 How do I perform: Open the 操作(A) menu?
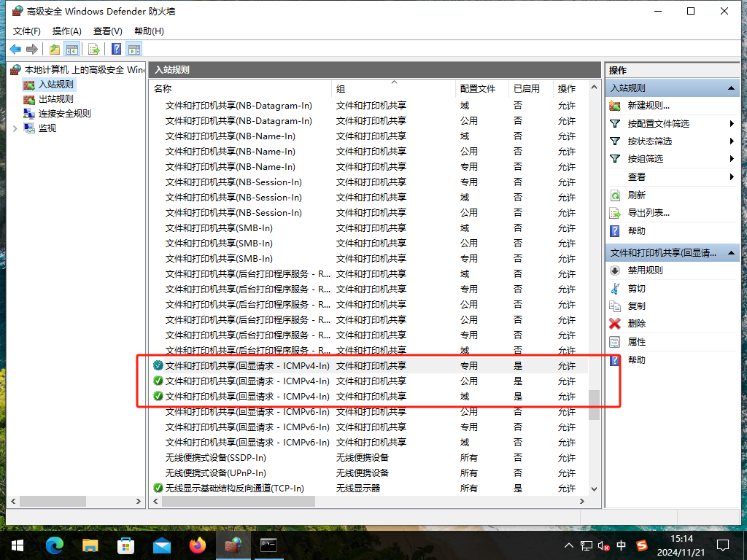66,31
